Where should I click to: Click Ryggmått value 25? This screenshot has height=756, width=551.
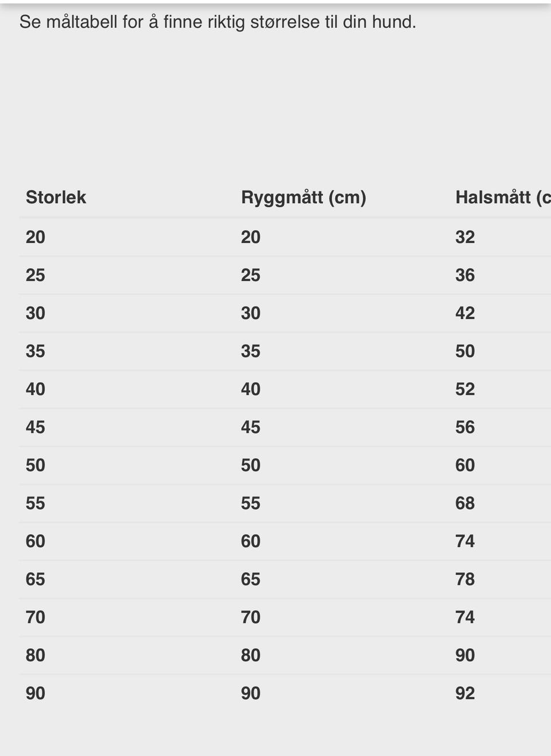(x=251, y=275)
